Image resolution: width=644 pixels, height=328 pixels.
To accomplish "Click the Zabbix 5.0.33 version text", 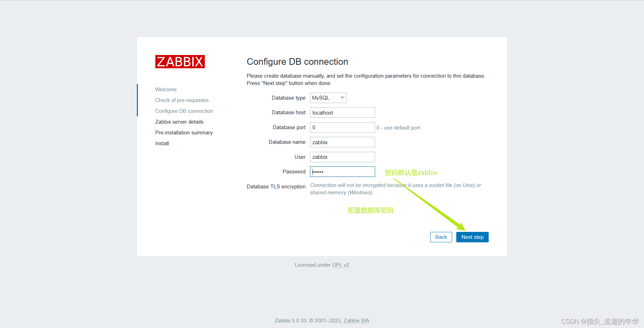I will 291,321.
